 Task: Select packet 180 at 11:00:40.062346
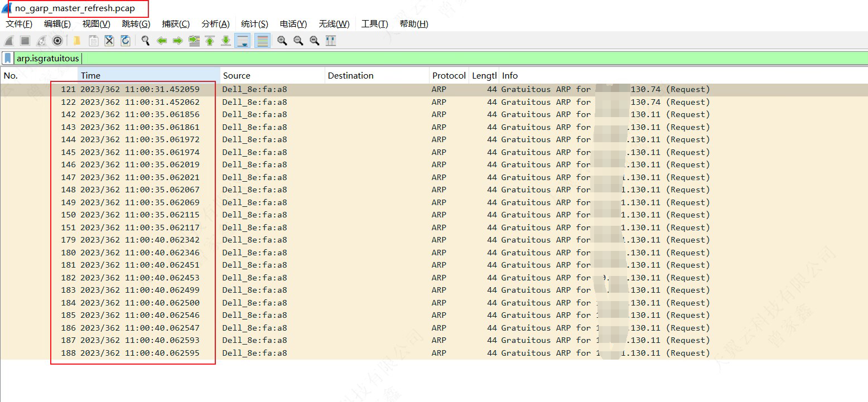(434, 253)
